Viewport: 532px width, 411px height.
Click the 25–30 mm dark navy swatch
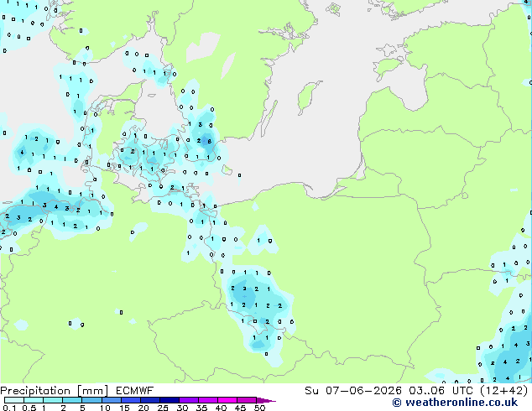pos(170,400)
